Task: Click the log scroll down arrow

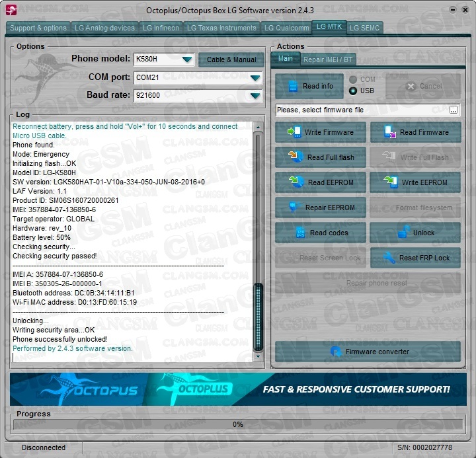Action: pos(258,357)
